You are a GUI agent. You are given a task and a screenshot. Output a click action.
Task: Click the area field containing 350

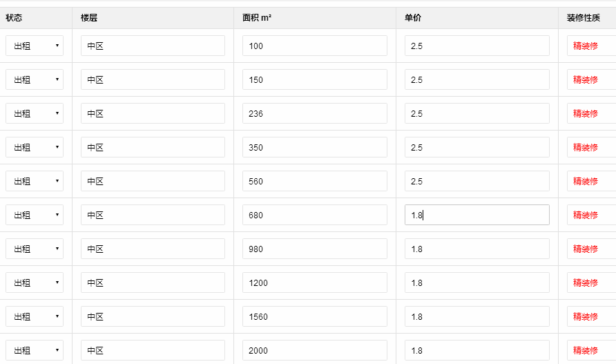pos(314,147)
